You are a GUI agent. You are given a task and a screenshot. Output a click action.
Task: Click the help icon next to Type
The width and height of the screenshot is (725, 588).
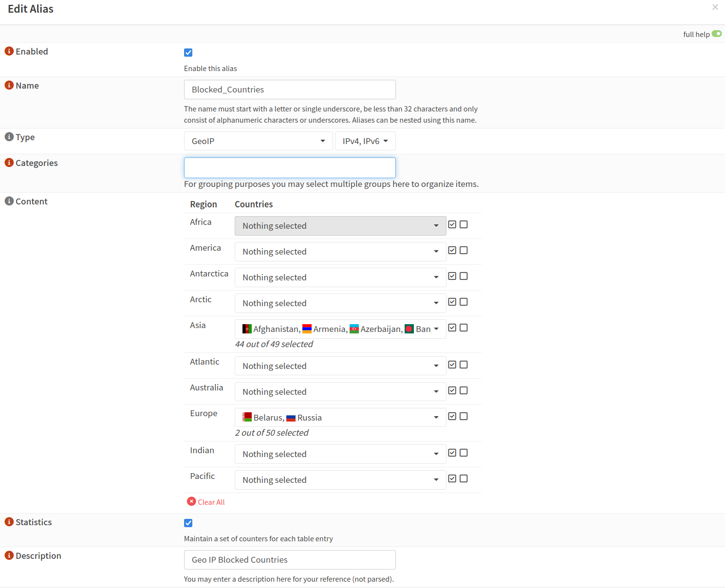pos(9,137)
